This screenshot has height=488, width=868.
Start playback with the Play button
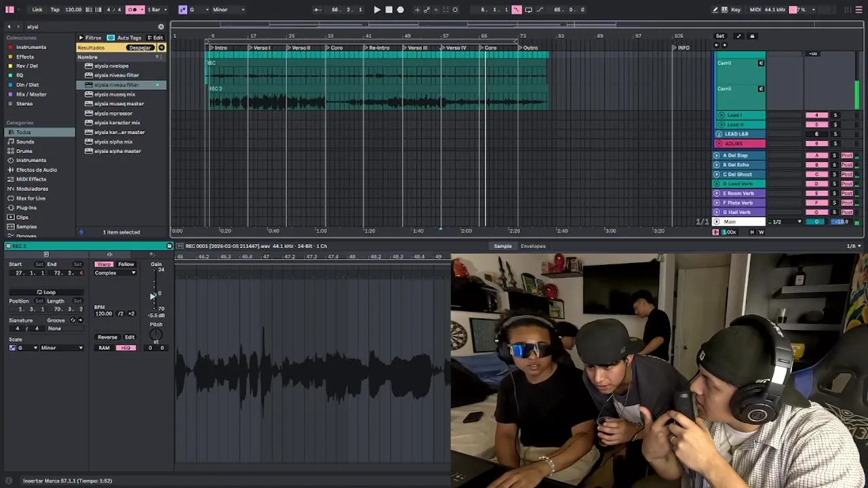click(x=377, y=9)
